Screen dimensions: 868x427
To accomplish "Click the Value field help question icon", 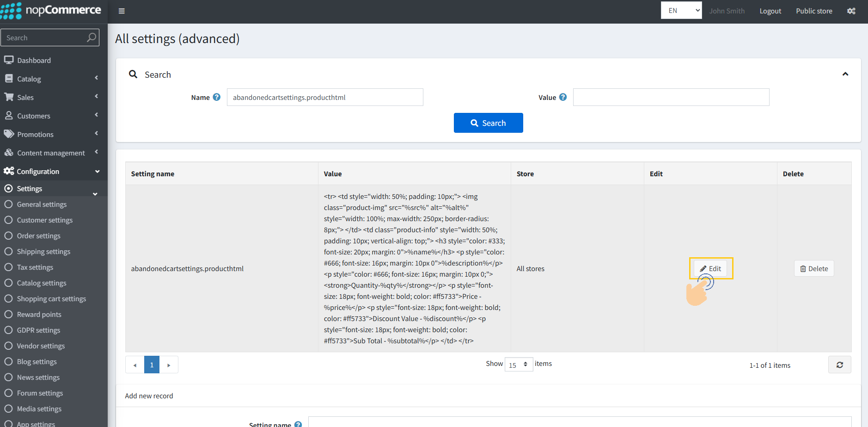I will [562, 97].
